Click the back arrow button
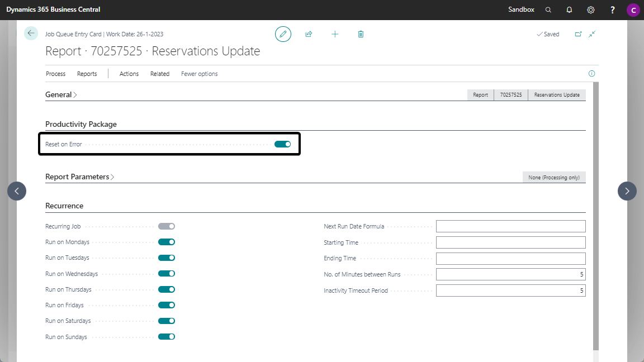Screen dimensions: 644x362 pyautogui.click(x=31, y=34)
